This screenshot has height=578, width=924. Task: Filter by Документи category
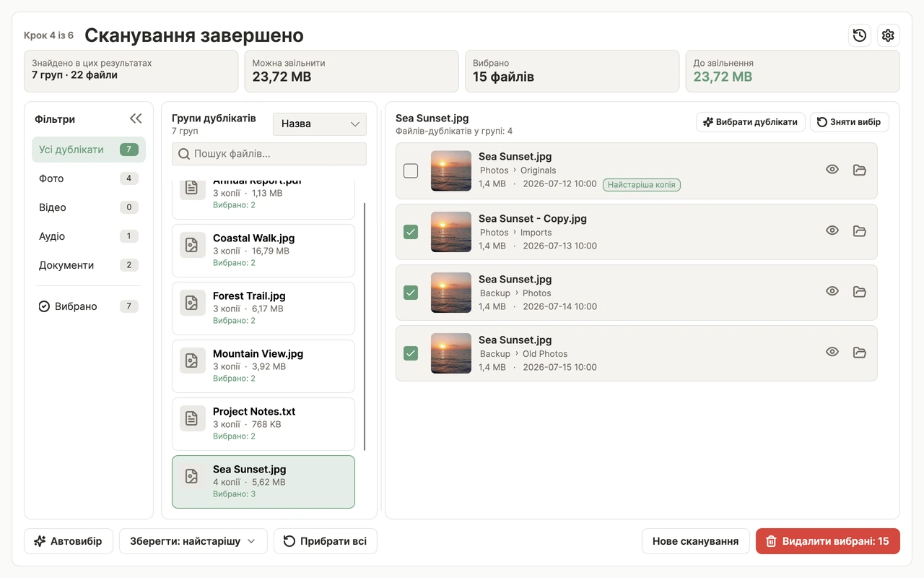[x=89, y=265]
